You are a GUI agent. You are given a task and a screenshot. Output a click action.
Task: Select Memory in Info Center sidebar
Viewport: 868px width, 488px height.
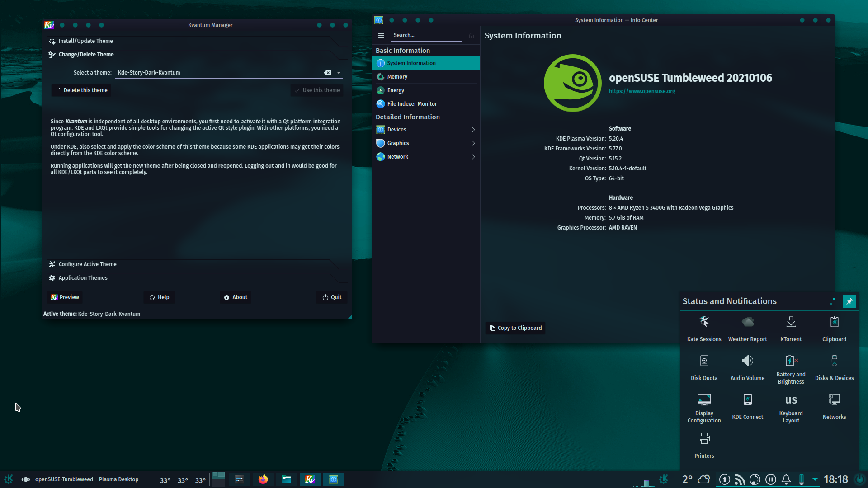pos(426,77)
